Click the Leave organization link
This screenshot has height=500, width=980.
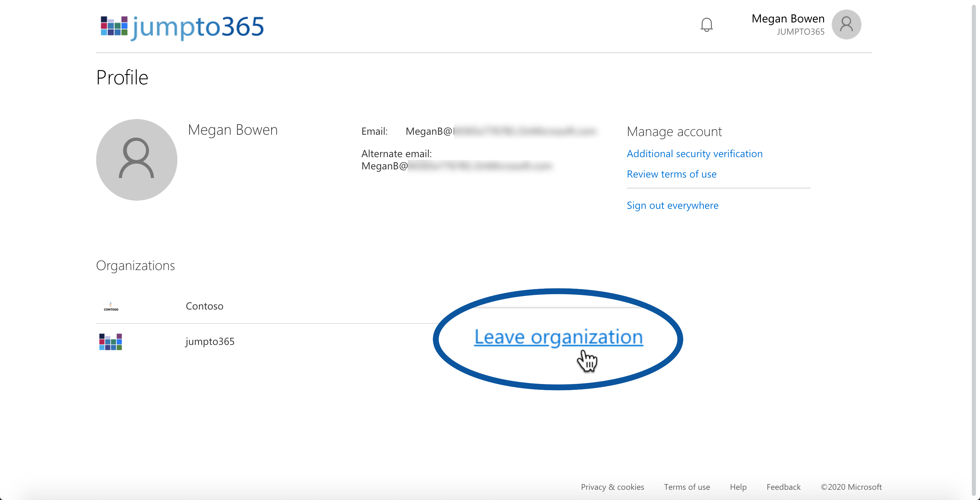[558, 337]
